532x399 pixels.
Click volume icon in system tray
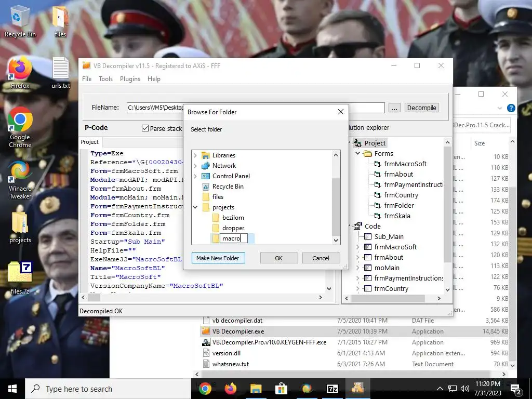(465, 389)
